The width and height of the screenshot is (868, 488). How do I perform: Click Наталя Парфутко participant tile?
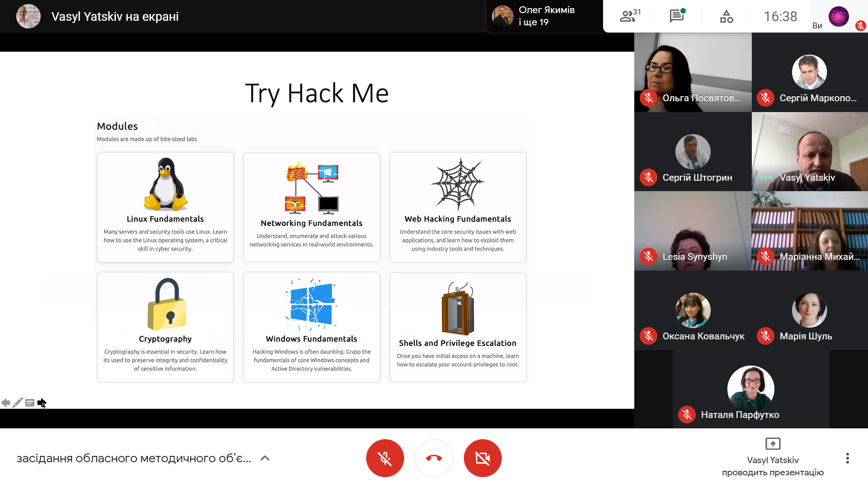coord(751,389)
